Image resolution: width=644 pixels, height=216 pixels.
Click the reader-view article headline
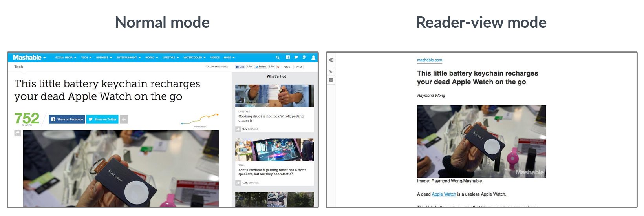[x=477, y=78]
